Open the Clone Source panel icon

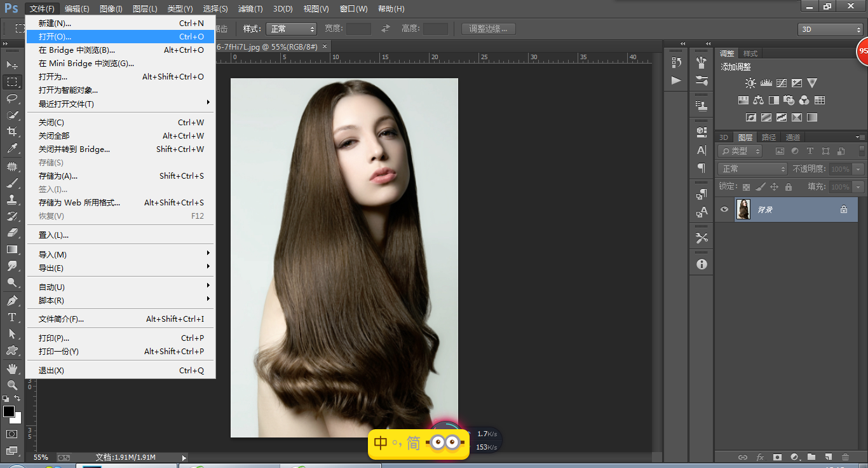(702, 105)
